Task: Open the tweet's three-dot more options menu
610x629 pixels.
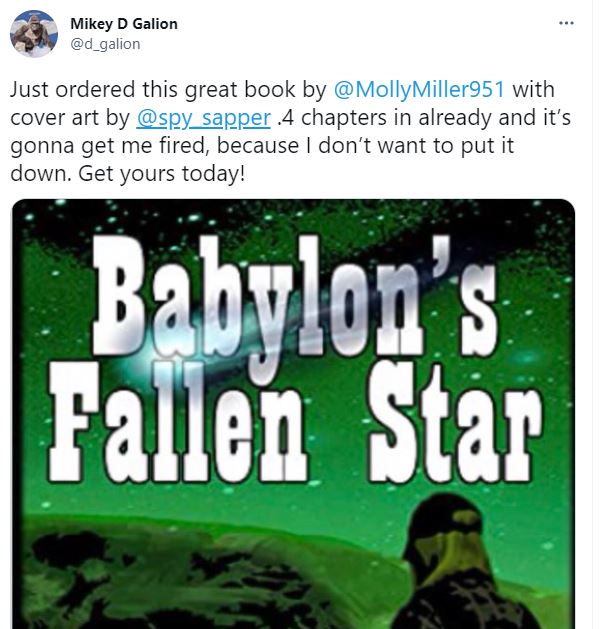Action: point(566,23)
